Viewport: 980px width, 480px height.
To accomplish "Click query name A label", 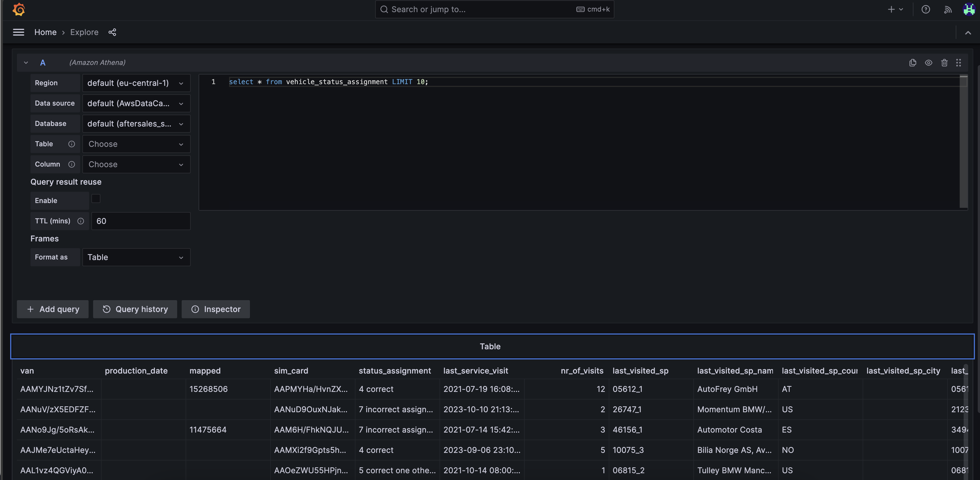I will tap(43, 62).
